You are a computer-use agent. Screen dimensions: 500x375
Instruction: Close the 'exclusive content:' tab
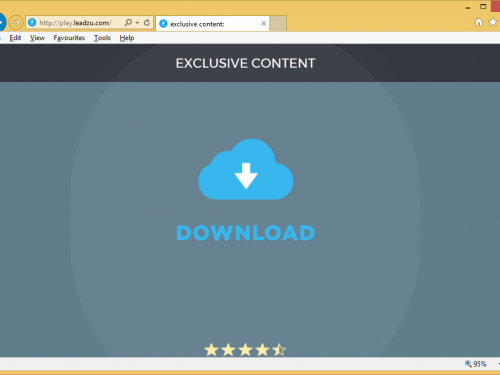click(263, 24)
